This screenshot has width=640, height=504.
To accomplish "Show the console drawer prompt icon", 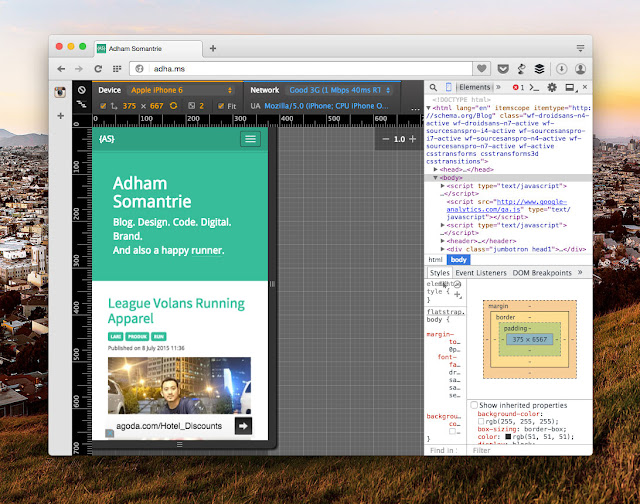I will click(x=534, y=87).
